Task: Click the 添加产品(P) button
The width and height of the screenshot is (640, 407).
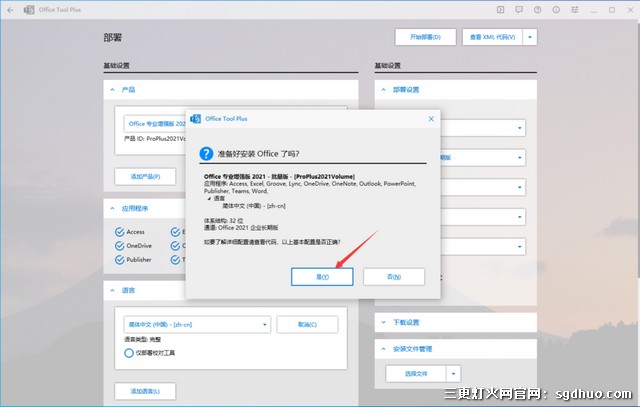Action: point(145,176)
